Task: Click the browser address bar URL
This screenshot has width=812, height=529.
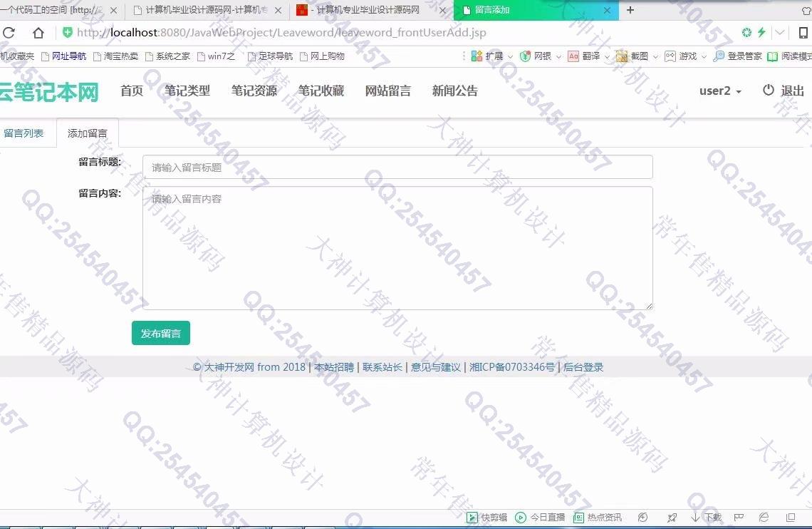Action: pyautogui.click(x=281, y=33)
